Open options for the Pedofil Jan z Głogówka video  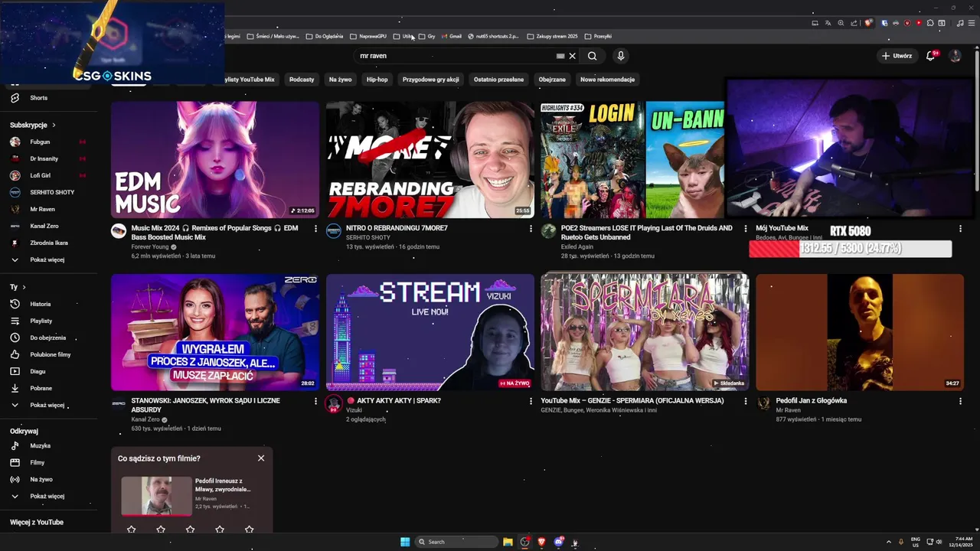click(960, 401)
